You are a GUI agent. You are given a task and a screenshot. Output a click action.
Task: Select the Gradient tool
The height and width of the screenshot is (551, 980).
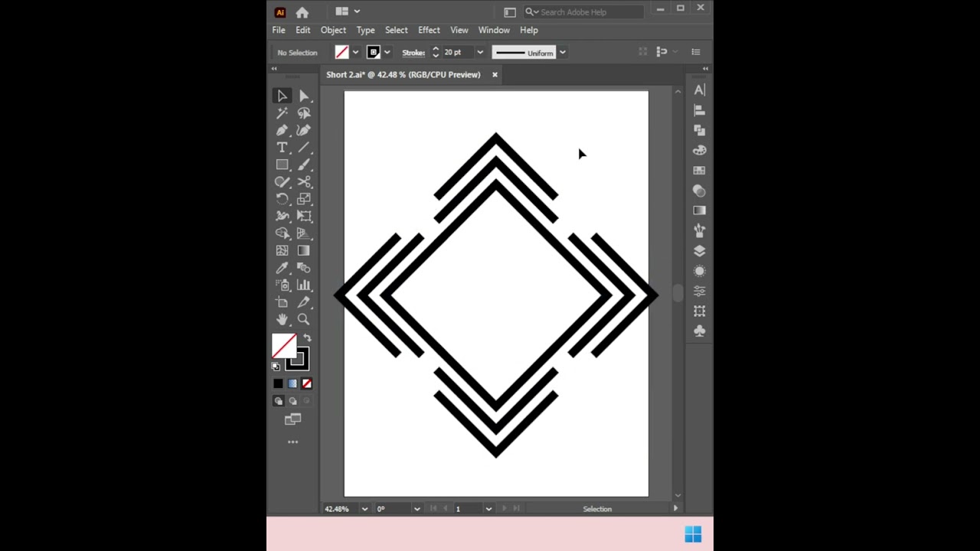(x=304, y=251)
